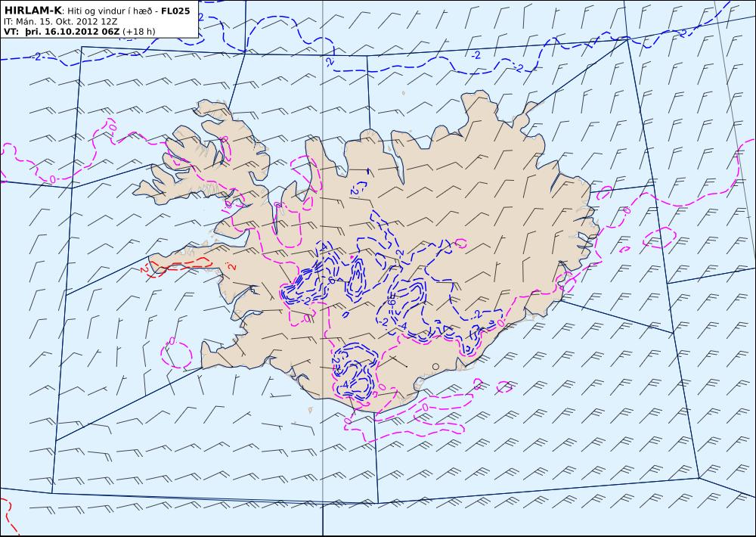
Task: Click the 'Hiti og vindur í hæð' caption
Action: [110, 11]
